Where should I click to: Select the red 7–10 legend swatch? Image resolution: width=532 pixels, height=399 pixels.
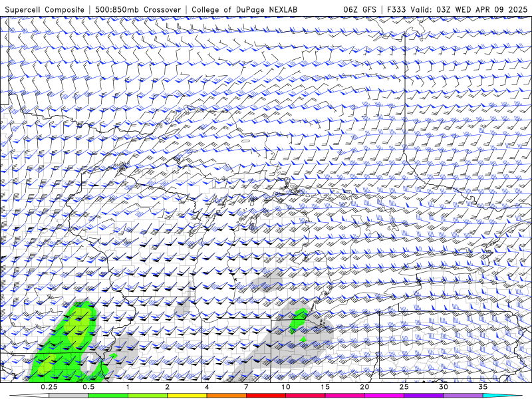(265, 396)
